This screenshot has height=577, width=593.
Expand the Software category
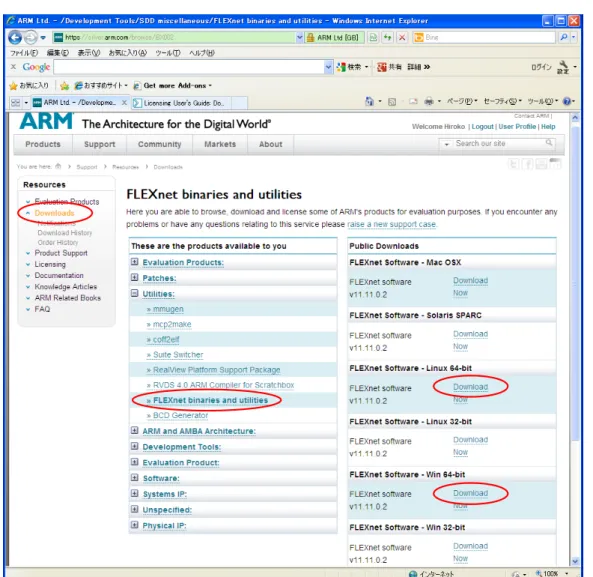click(134, 478)
